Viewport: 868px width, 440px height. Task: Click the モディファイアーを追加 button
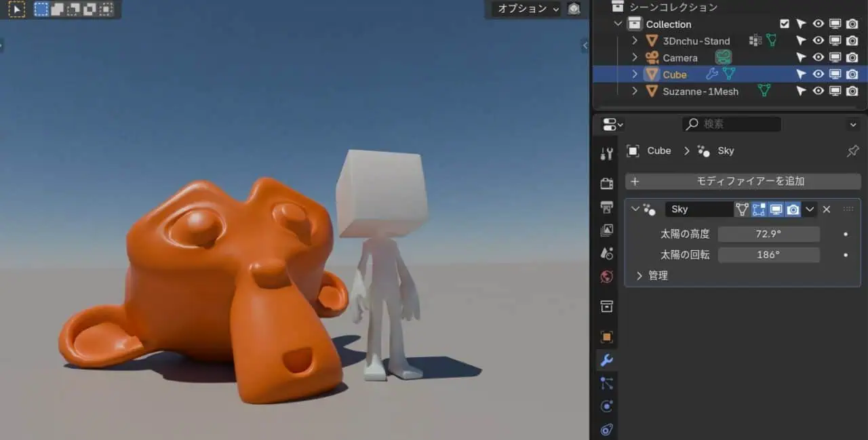pyautogui.click(x=743, y=181)
